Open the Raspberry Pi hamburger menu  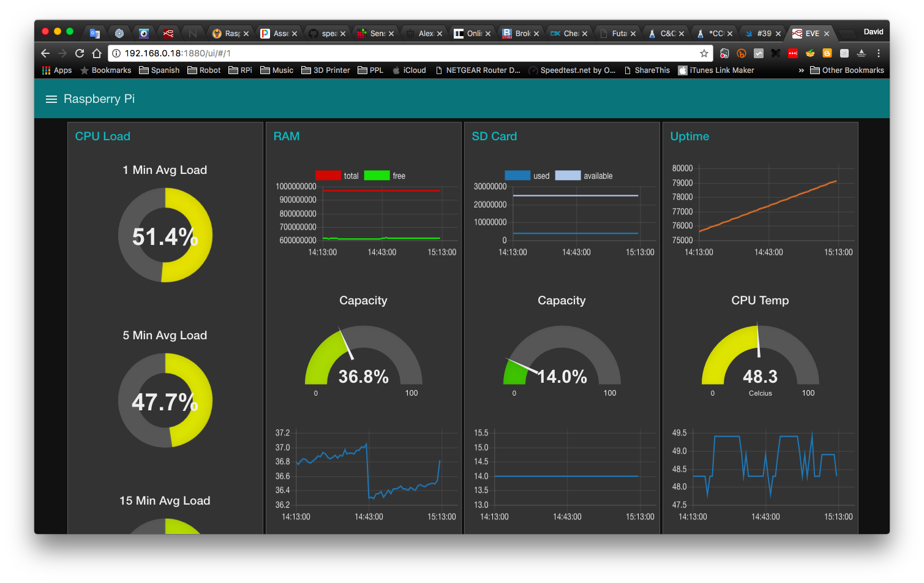coord(51,99)
